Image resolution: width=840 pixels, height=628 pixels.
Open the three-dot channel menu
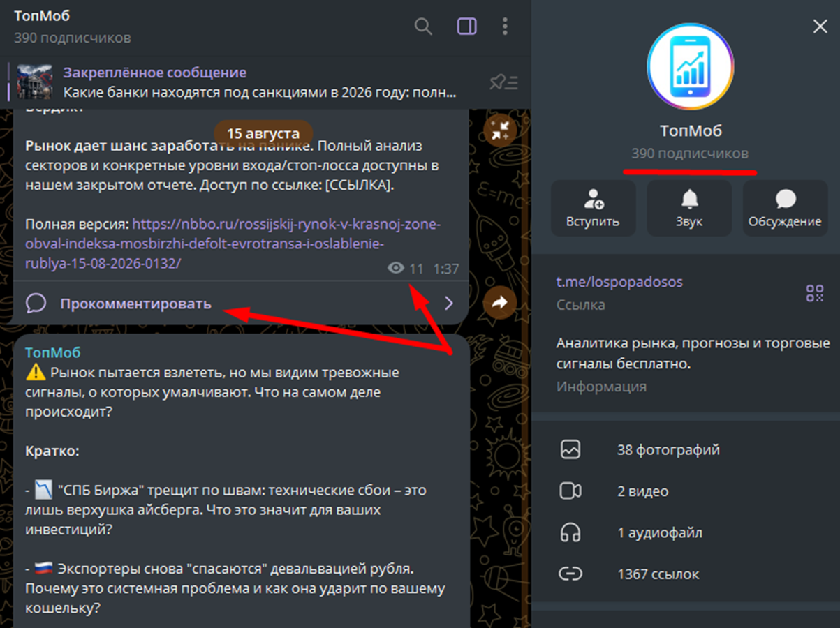pos(506,27)
